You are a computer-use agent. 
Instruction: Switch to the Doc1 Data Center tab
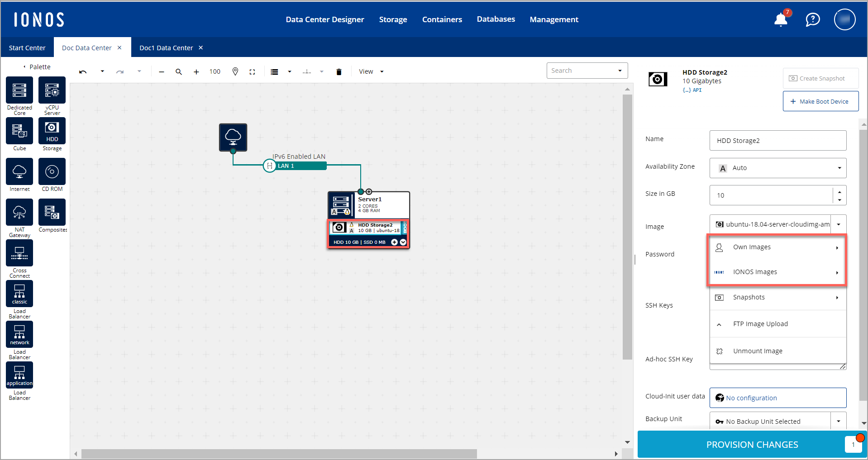(166, 48)
